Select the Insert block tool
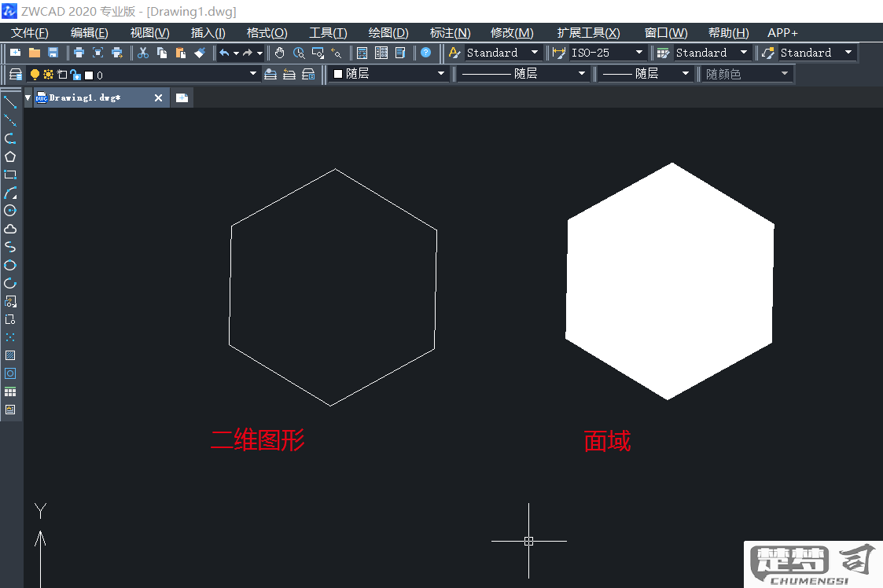Screen dimensions: 883x588 (x=10, y=301)
